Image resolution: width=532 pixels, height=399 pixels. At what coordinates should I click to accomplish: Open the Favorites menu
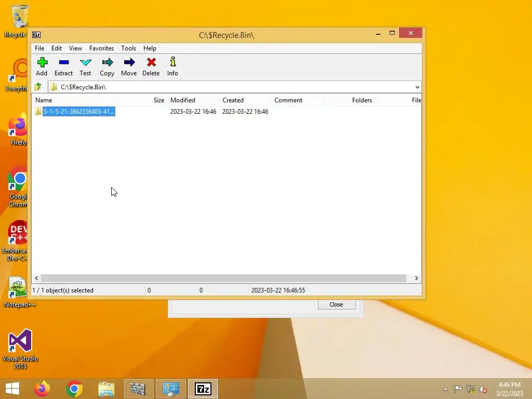tap(101, 48)
